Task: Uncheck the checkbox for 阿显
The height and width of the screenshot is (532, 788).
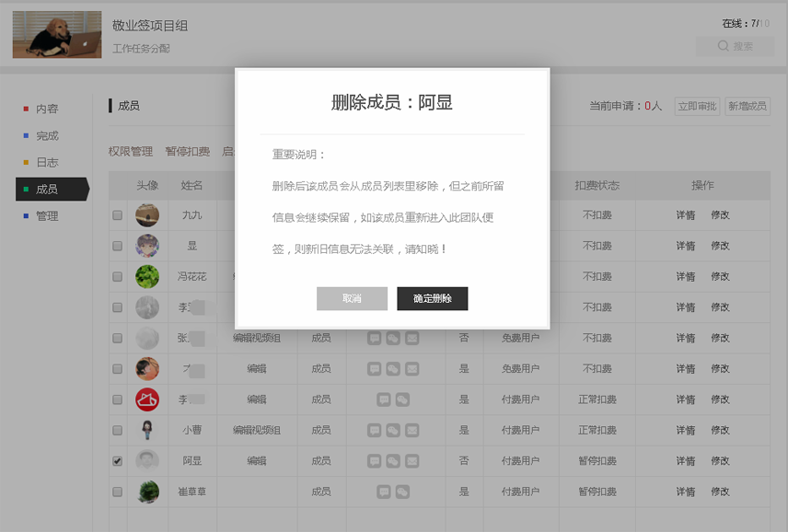Action: pyautogui.click(x=118, y=461)
